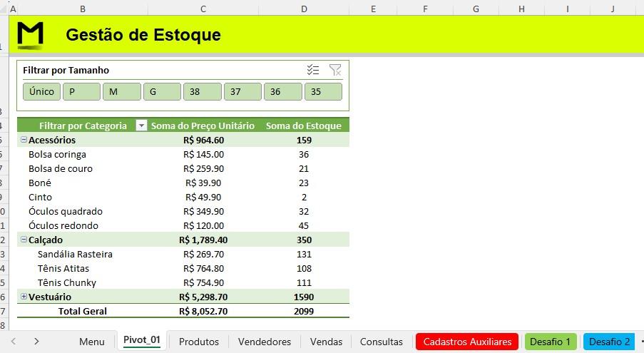This screenshot has width=644, height=353.
Task: Click the Filtrar por Tamanho slicer title
Action: coord(66,70)
